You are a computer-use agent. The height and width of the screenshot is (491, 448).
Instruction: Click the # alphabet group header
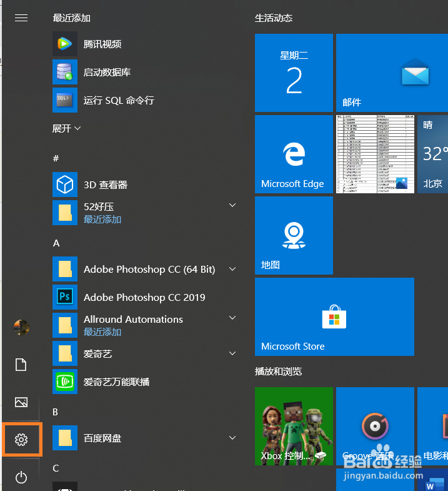(x=56, y=158)
